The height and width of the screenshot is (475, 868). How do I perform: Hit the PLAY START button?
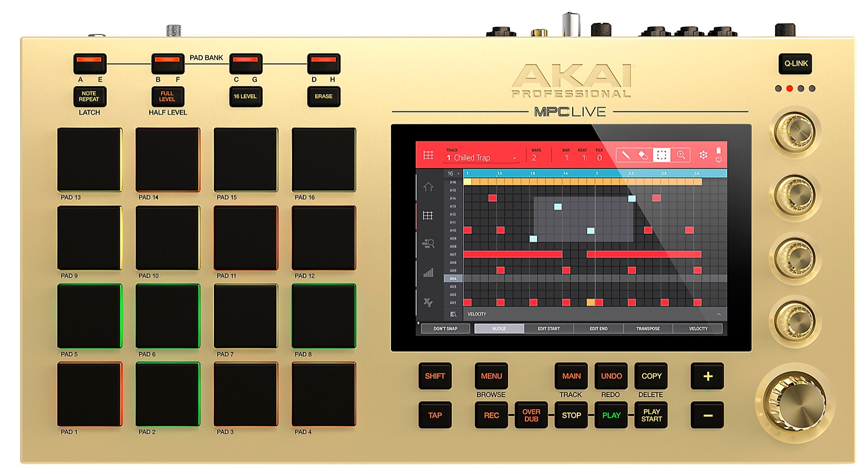pos(651,415)
